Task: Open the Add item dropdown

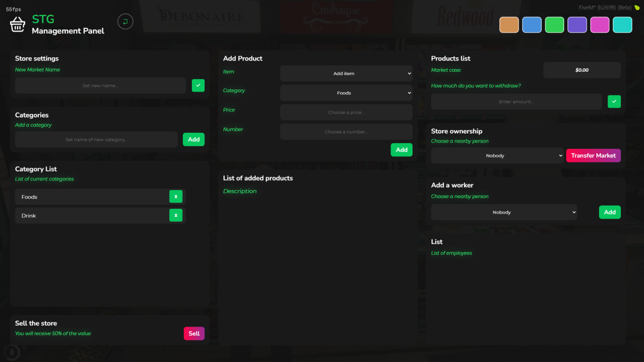Action: (346, 73)
